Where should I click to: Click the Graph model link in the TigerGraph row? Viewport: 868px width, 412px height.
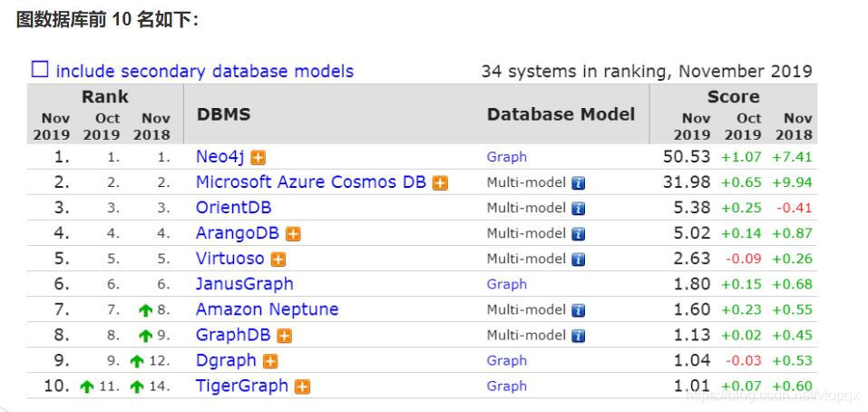pos(506,387)
